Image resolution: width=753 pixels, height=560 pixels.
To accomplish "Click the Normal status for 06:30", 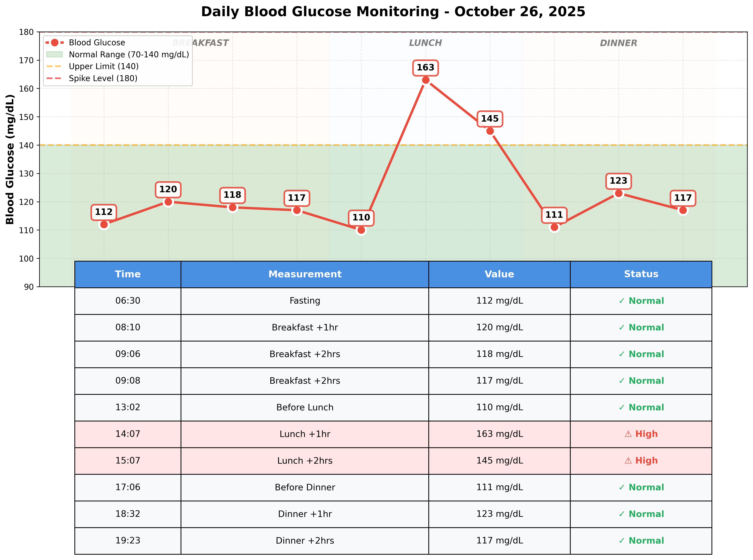I will point(641,301).
